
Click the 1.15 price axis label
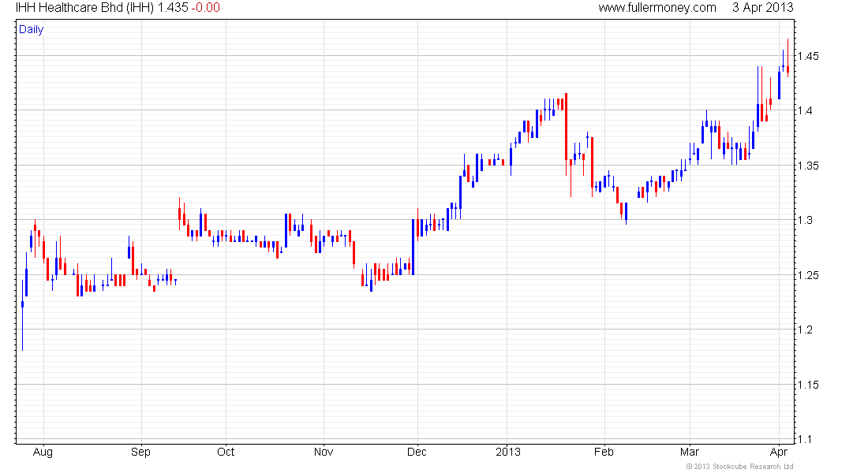(808, 385)
